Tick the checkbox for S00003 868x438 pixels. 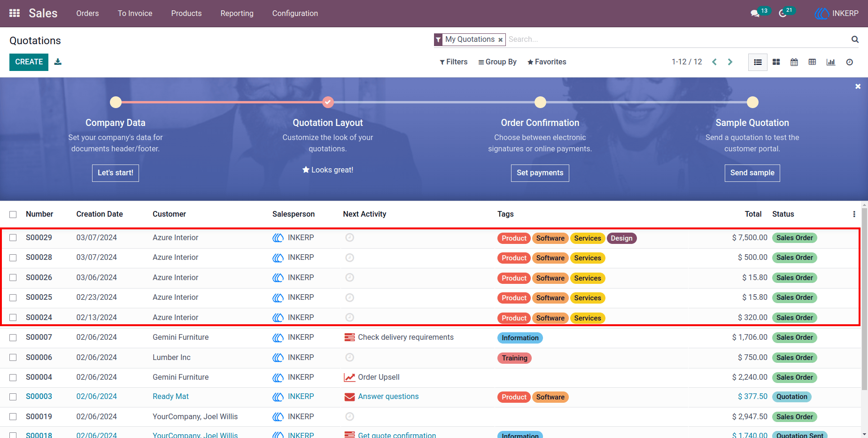[x=13, y=397]
